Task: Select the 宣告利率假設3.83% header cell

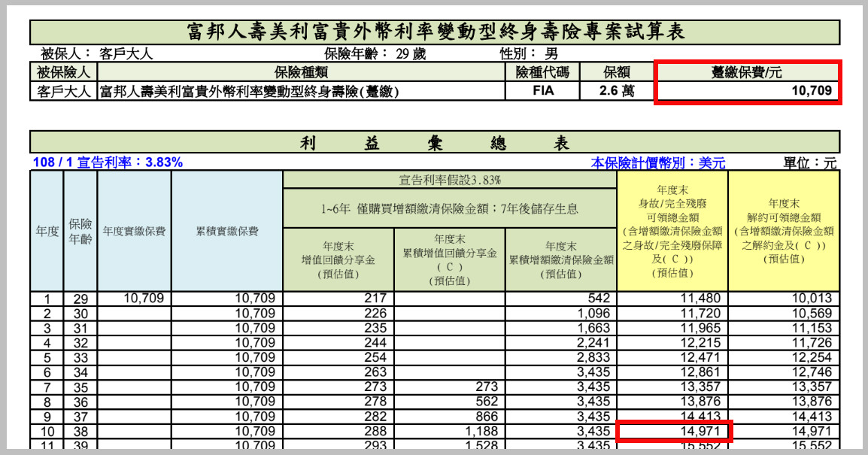Action: pyautogui.click(x=450, y=180)
